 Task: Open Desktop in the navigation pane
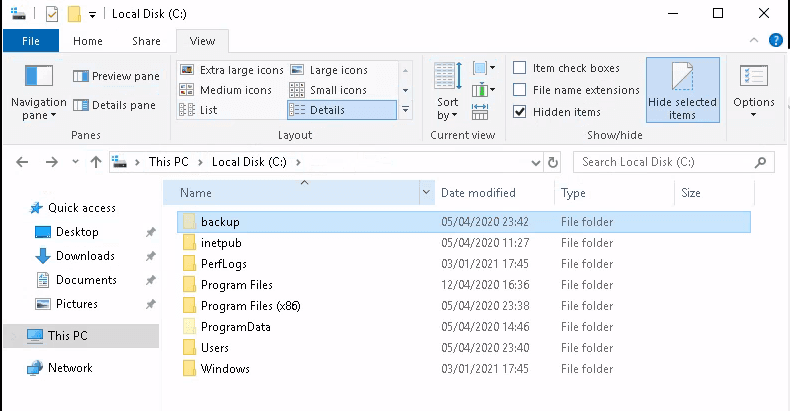coord(67,232)
